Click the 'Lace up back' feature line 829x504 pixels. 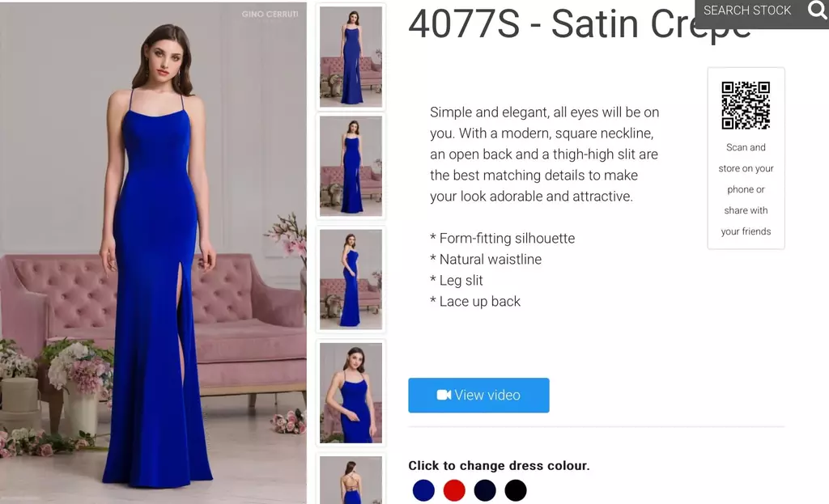pyautogui.click(x=475, y=301)
